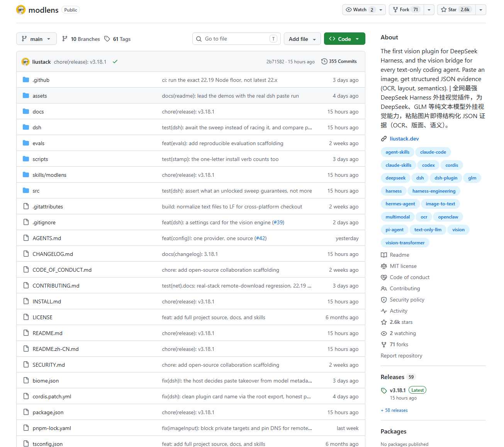
Task: Click the Report repository link
Action: [401, 356]
